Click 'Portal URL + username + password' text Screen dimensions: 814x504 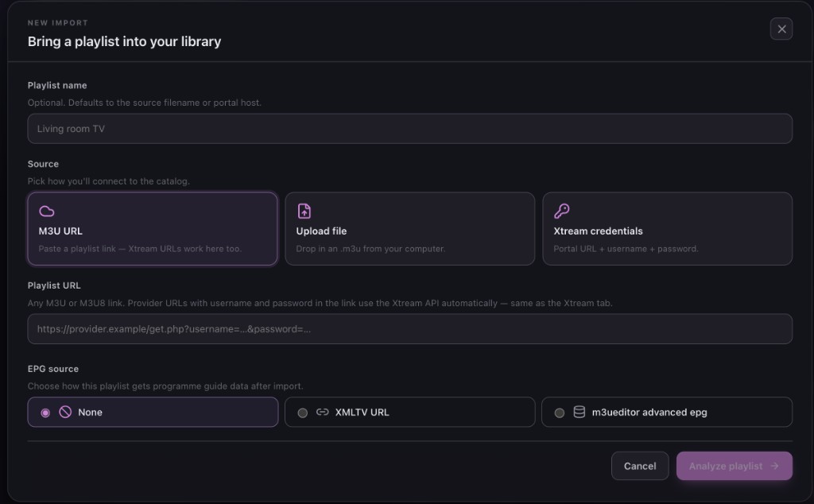point(626,249)
